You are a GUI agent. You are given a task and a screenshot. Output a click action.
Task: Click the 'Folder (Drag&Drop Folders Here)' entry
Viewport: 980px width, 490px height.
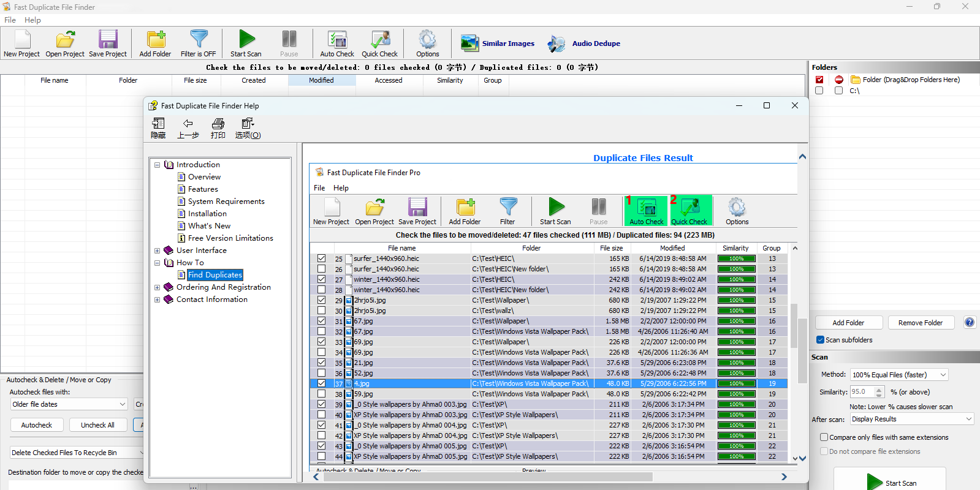click(911, 80)
